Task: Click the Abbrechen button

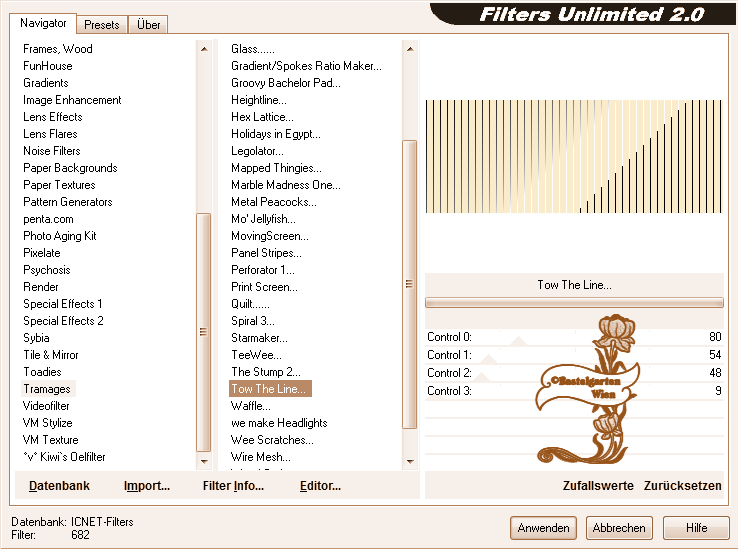Action: tap(619, 528)
